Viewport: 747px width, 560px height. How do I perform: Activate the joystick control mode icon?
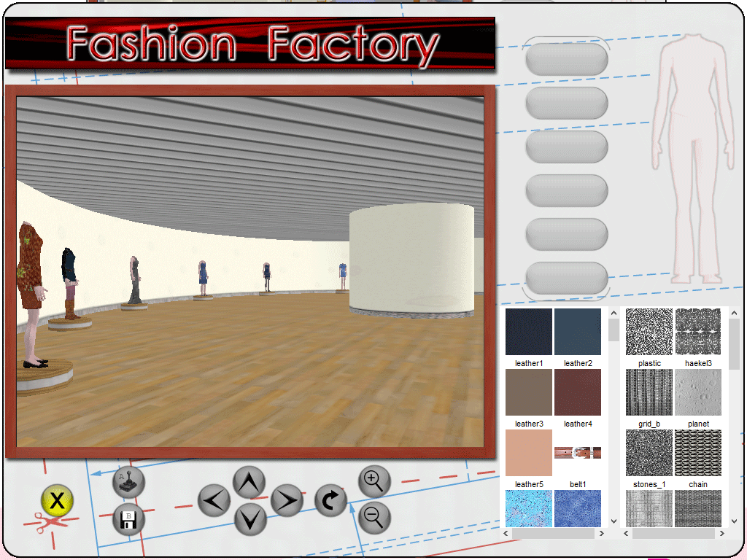tap(128, 483)
